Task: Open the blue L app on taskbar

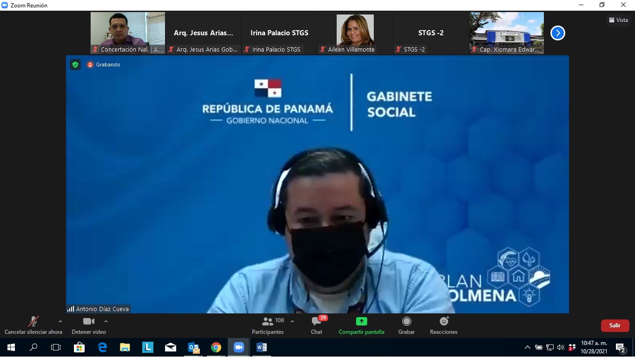Action: tap(148, 347)
